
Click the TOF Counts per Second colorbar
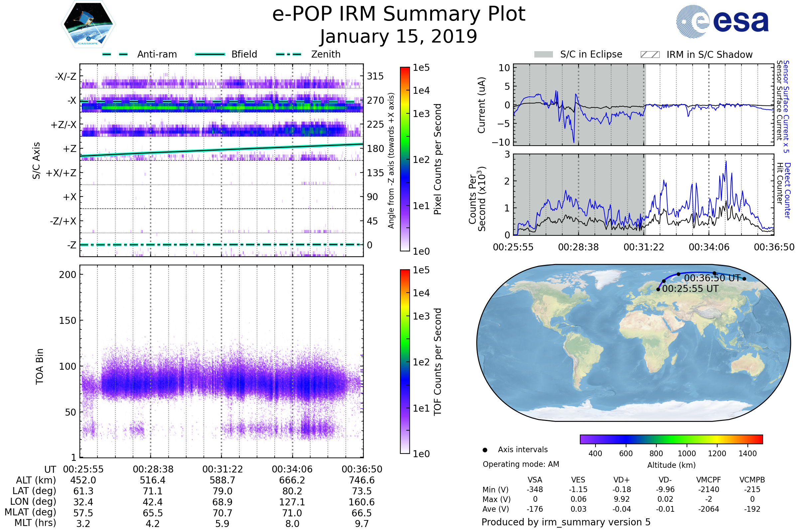point(405,361)
